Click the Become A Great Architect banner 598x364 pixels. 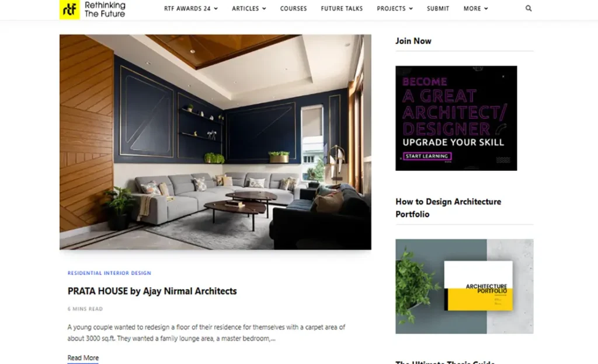[456, 118]
